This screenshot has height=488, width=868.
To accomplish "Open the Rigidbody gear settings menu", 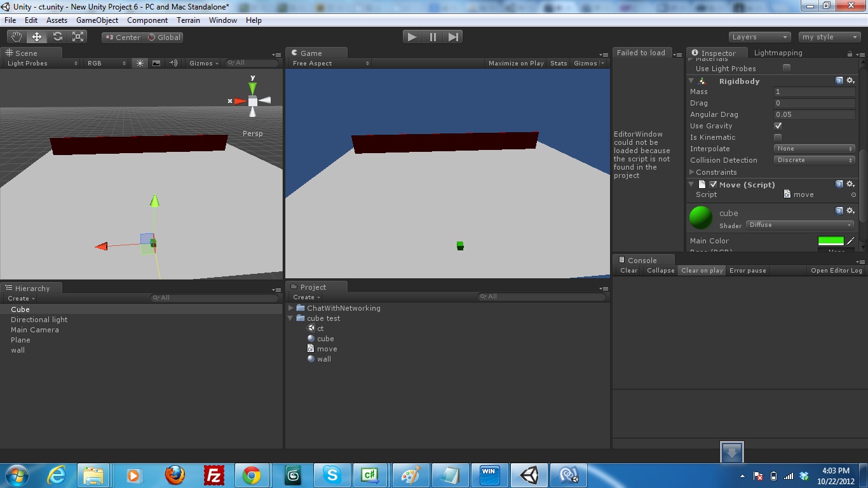I will click(x=850, y=81).
